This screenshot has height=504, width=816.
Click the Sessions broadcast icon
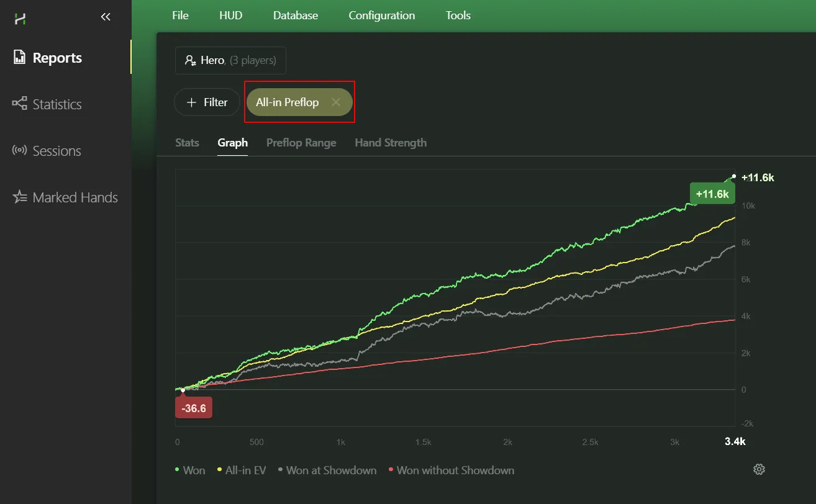[x=19, y=151]
